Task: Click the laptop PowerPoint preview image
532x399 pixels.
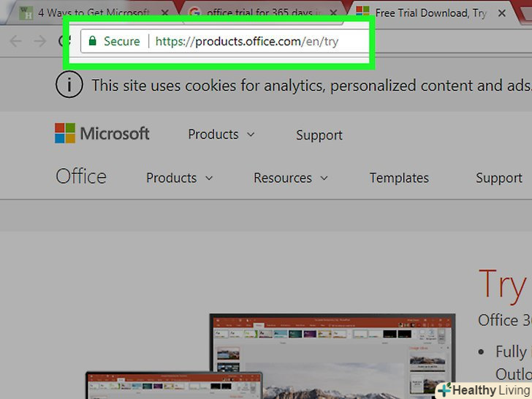Action: pyautogui.click(x=174, y=385)
